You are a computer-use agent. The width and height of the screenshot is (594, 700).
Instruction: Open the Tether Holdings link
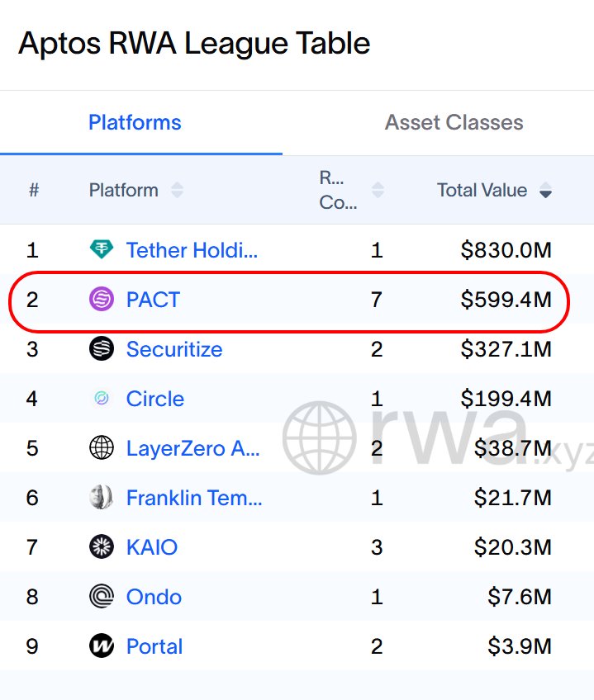pyautogui.click(x=192, y=250)
